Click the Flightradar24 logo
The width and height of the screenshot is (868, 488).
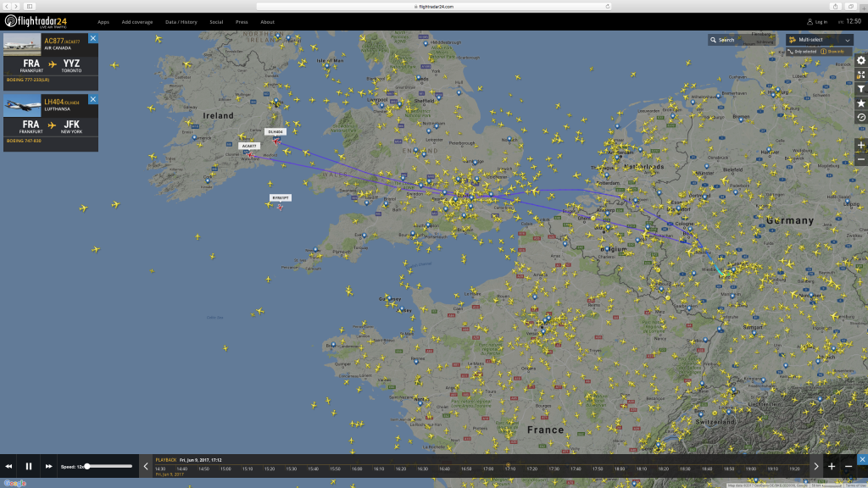pyautogui.click(x=36, y=22)
